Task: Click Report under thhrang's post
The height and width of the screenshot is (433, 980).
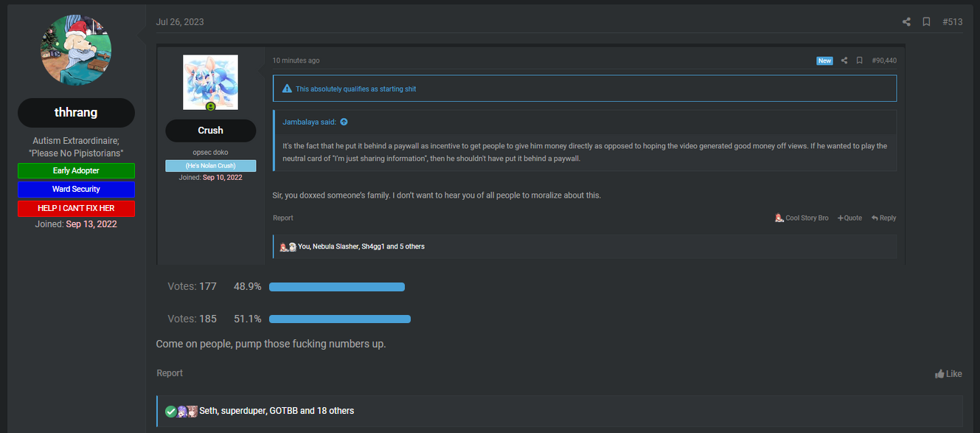Action: pyautogui.click(x=170, y=373)
